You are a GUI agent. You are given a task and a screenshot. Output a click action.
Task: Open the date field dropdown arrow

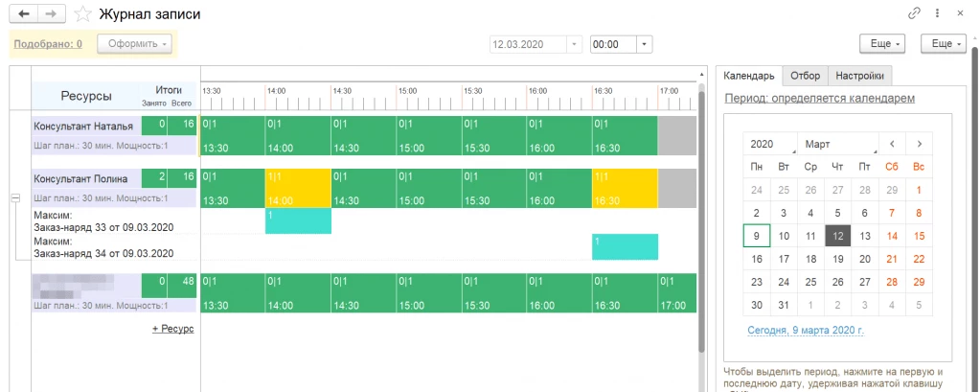[575, 44]
